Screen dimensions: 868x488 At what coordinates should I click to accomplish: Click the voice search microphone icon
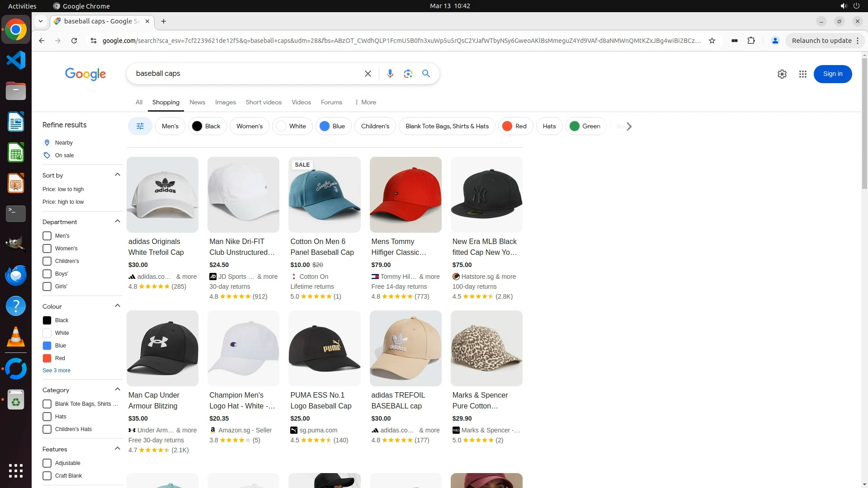[x=390, y=74]
